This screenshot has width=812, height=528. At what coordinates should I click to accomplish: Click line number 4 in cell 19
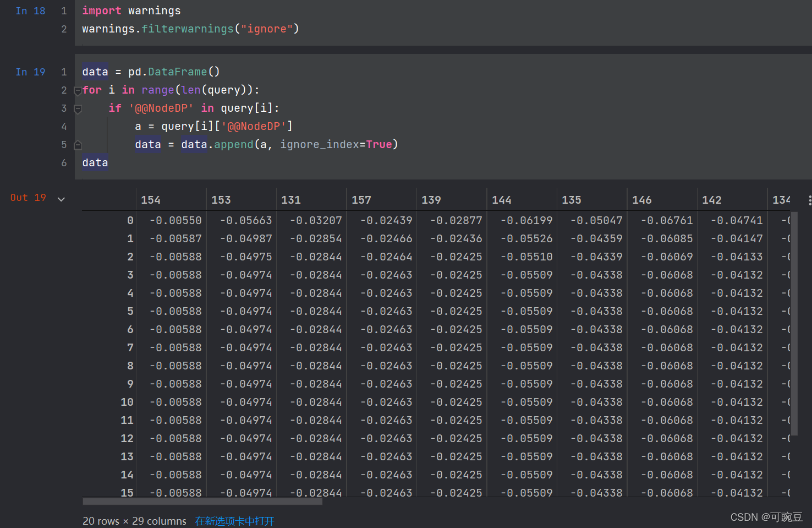(64, 127)
